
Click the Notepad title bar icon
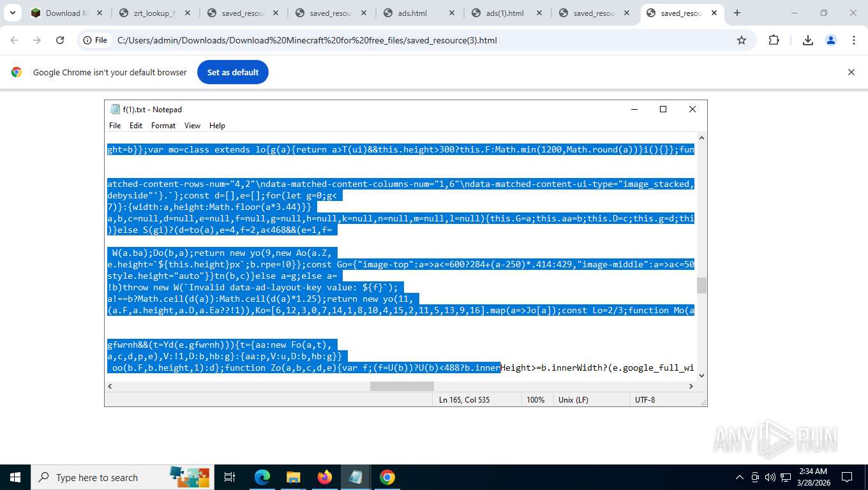click(x=115, y=109)
